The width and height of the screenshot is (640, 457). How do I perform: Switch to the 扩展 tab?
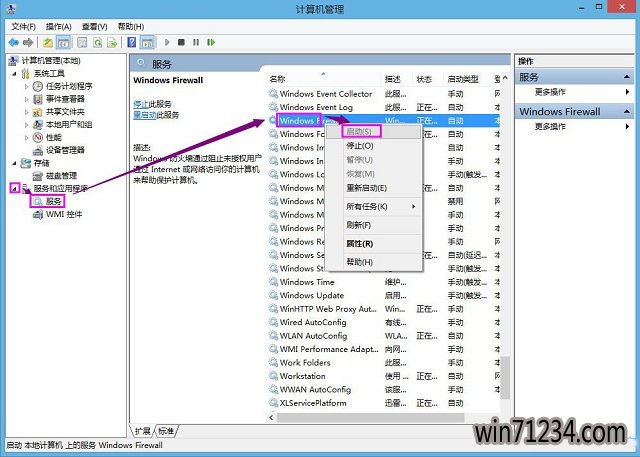pyautogui.click(x=143, y=431)
